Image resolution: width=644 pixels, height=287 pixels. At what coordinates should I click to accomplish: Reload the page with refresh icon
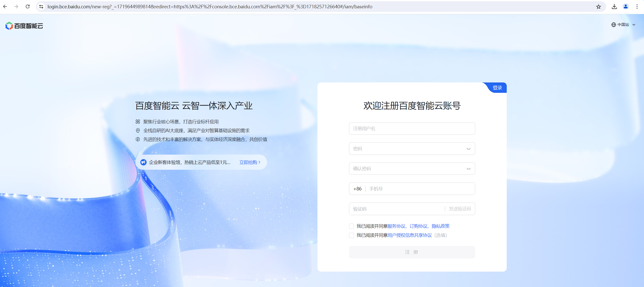tap(28, 7)
